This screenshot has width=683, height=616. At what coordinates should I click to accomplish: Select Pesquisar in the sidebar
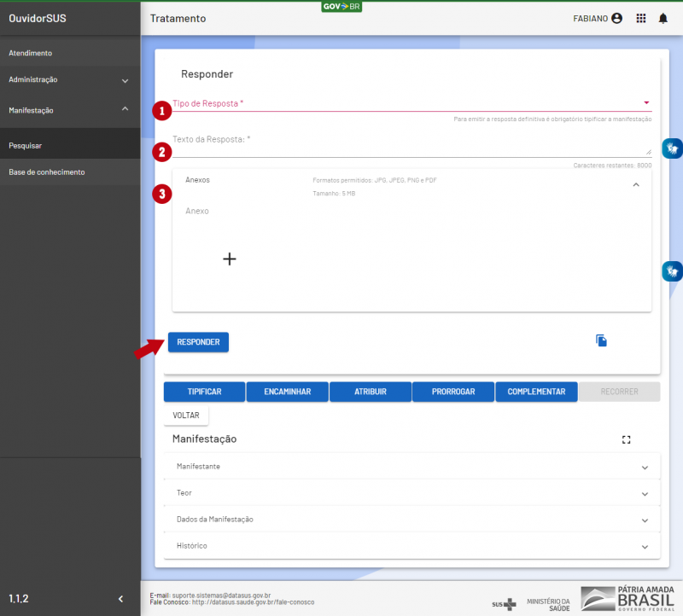[26, 146]
